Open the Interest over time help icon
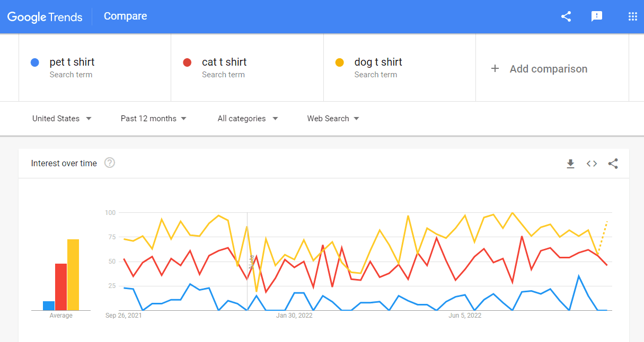Image resolution: width=644 pixels, height=342 pixels. click(110, 163)
